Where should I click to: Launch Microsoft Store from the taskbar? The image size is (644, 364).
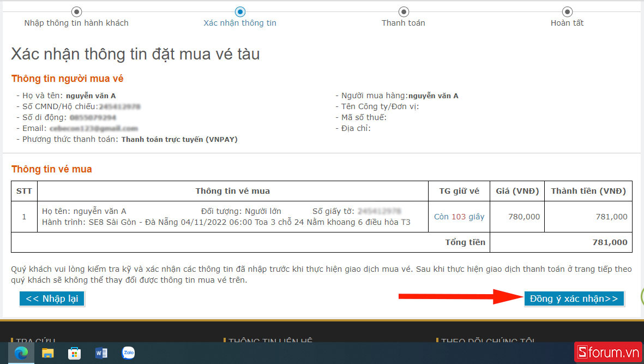point(75,353)
